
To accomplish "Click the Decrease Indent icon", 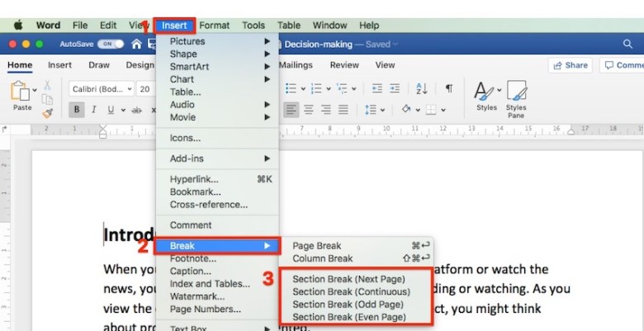I will [x=377, y=88].
